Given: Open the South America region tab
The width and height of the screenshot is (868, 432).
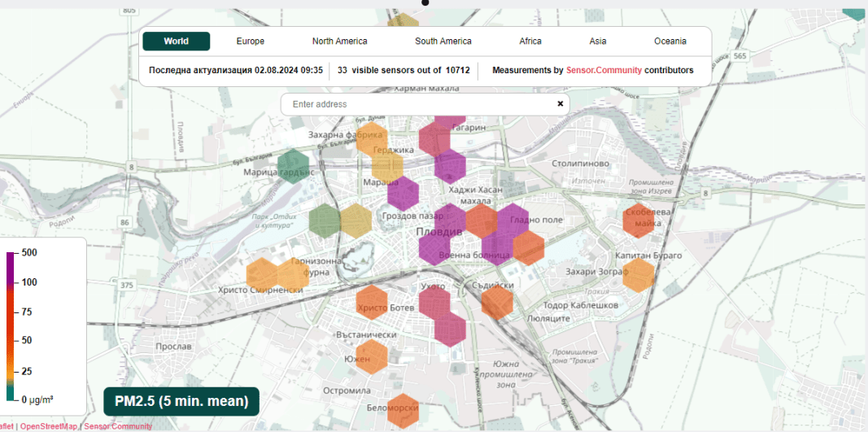Looking at the screenshot, I should [443, 41].
